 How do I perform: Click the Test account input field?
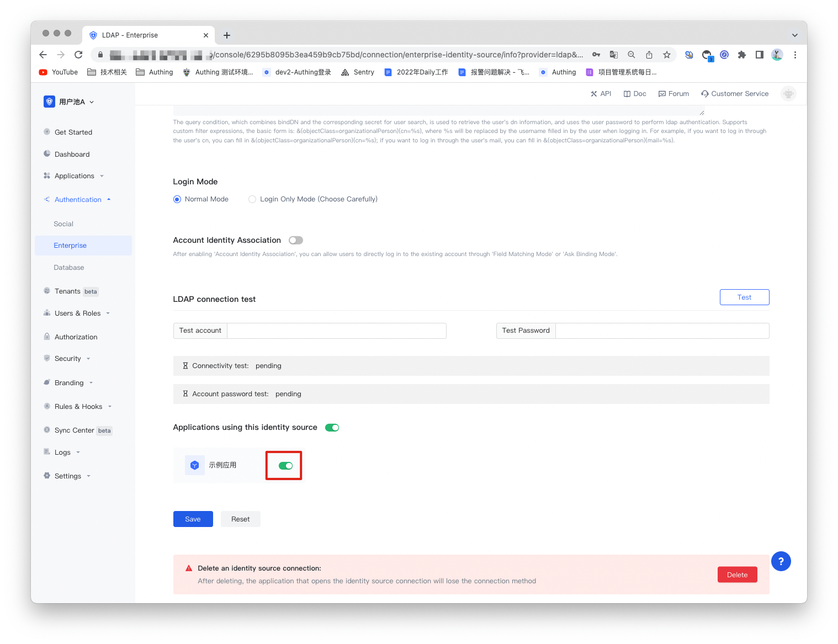tap(336, 331)
